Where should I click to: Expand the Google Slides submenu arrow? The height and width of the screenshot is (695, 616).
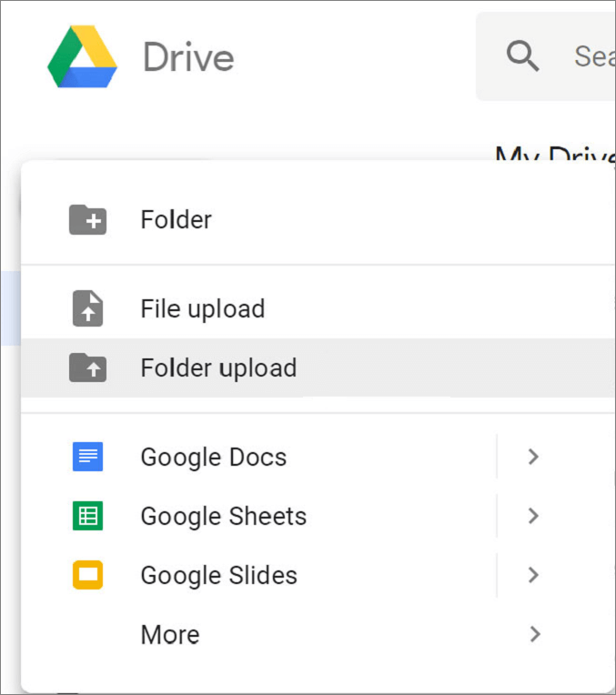tap(534, 575)
